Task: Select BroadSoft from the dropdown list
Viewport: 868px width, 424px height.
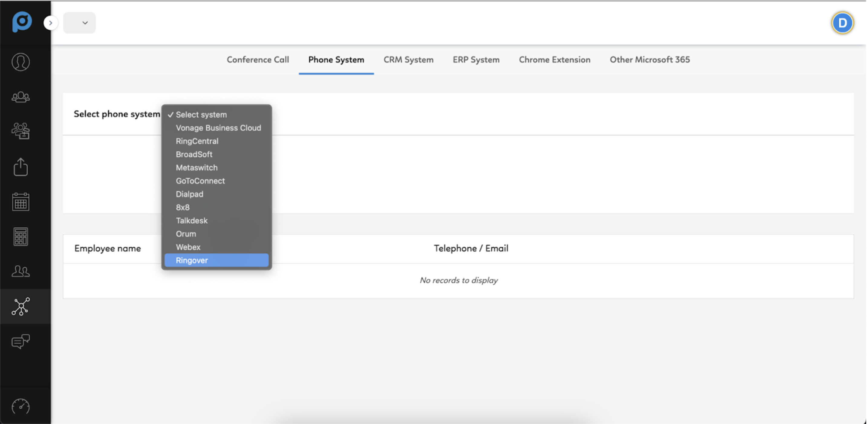Action: click(217, 154)
